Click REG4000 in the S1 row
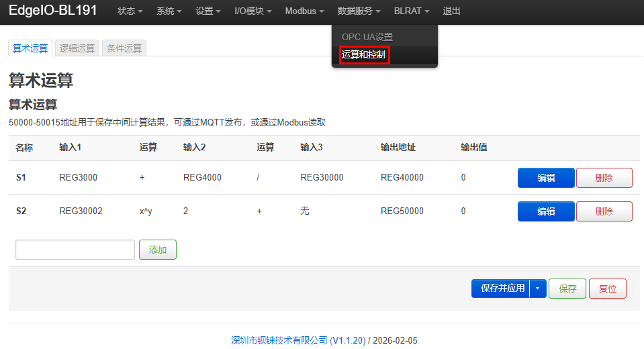The image size is (644, 349). tap(202, 177)
